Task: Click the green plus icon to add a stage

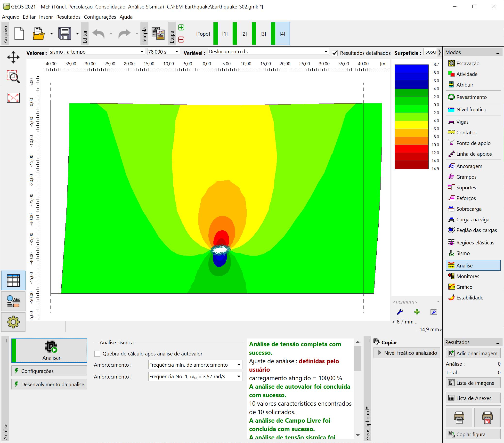Action: (x=181, y=27)
